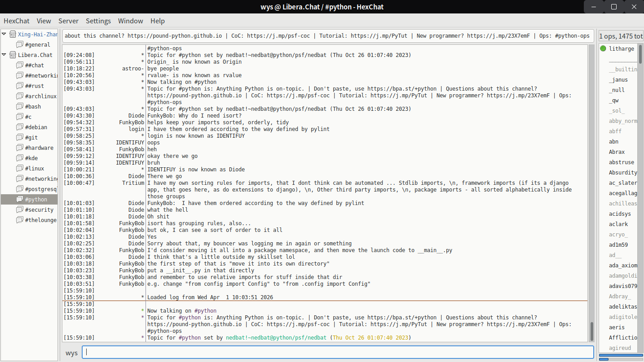644x362 pixels.
Task: Click the channel icon beside #debian
Action: click(19, 127)
